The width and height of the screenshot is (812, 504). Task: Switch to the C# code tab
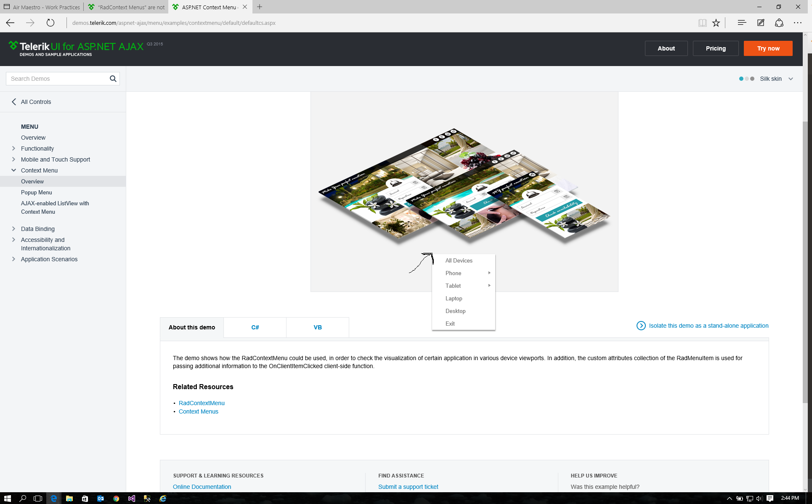click(255, 327)
